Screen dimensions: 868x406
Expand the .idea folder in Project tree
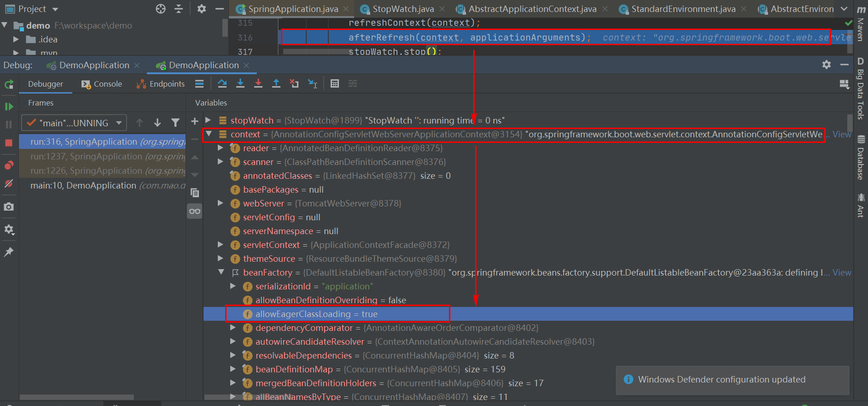(x=16, y=40)
